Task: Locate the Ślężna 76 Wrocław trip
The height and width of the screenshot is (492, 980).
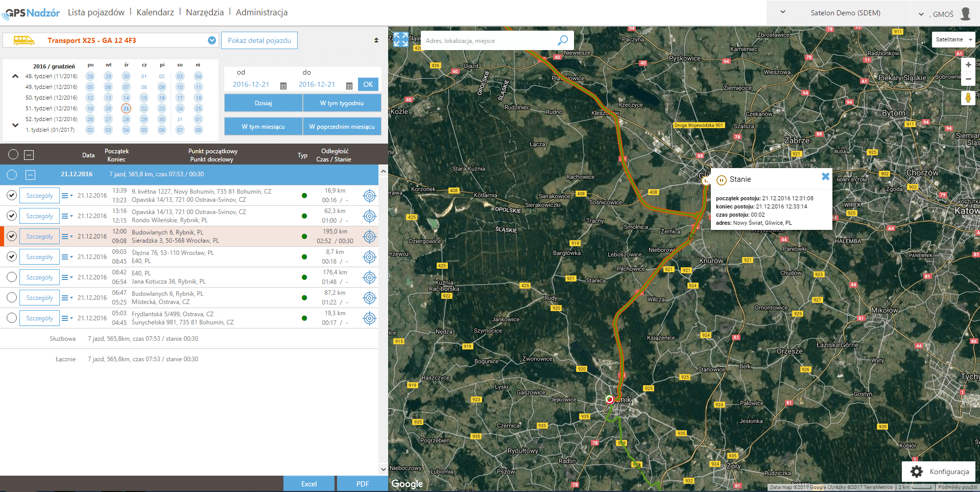Action: click(x=369, y=257)
